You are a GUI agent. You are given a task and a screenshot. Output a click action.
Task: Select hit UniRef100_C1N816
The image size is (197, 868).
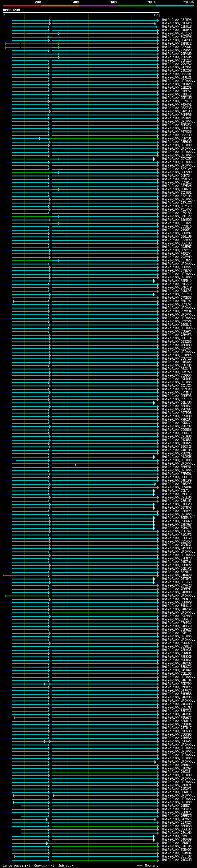click(176, 26)
